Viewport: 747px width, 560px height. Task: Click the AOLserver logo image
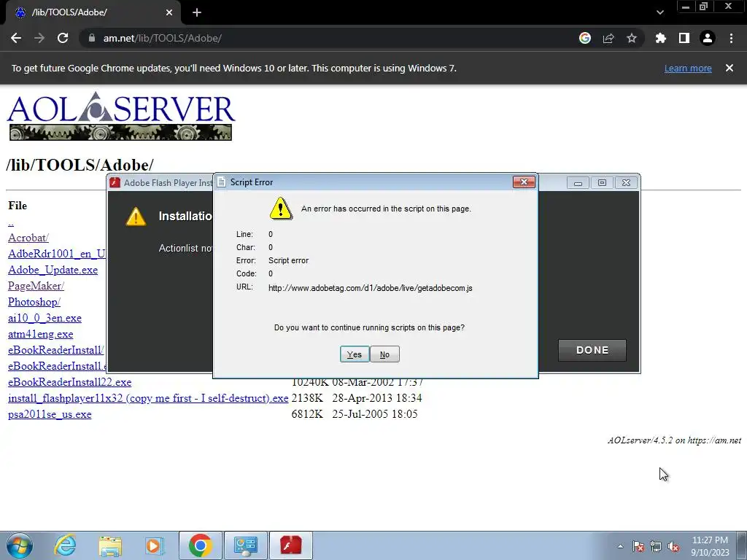120,116
